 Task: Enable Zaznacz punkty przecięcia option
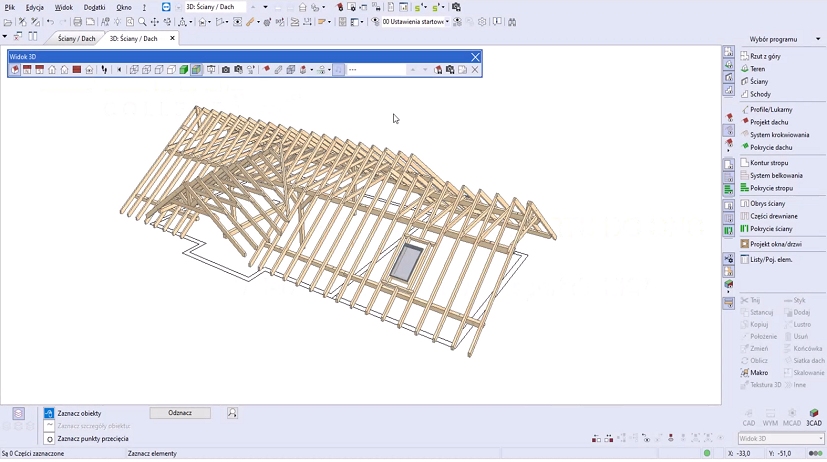92,438
